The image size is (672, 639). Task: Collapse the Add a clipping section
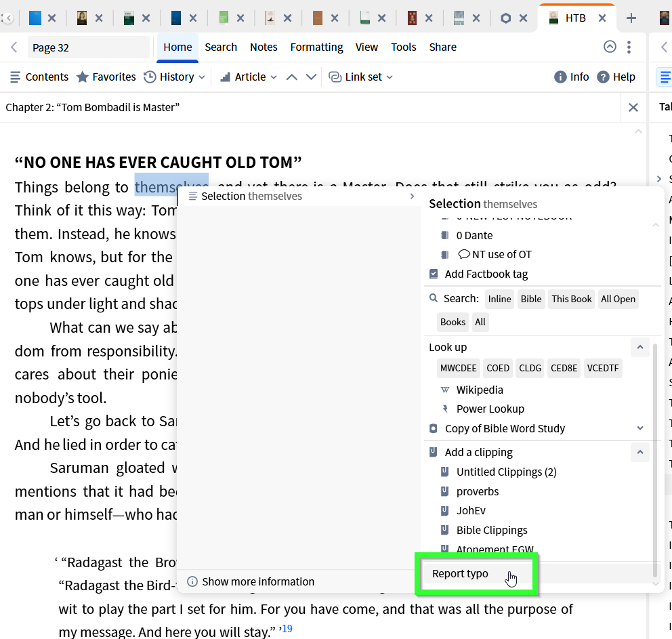click(640, 452)
